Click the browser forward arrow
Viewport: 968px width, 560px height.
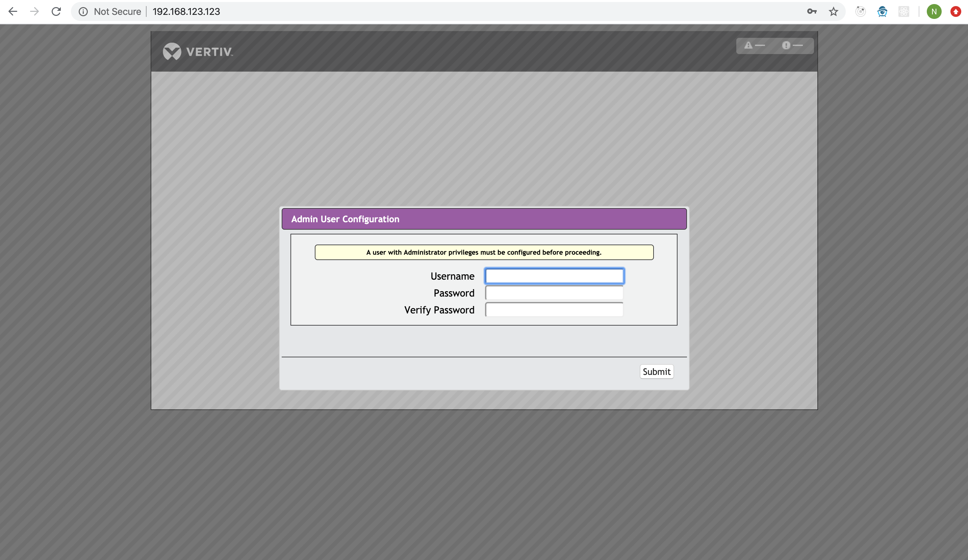pos(34,11)
